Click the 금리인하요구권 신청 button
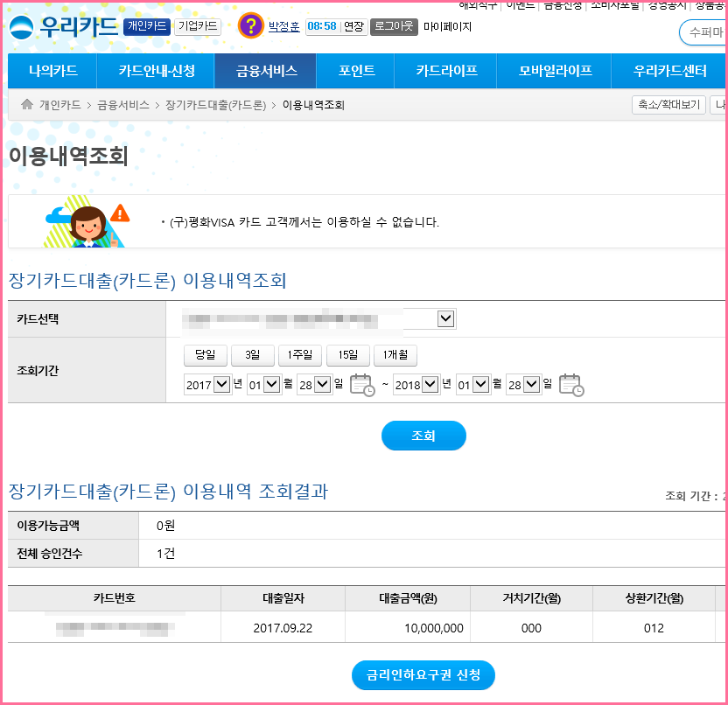728x705 pixels. 423,675
